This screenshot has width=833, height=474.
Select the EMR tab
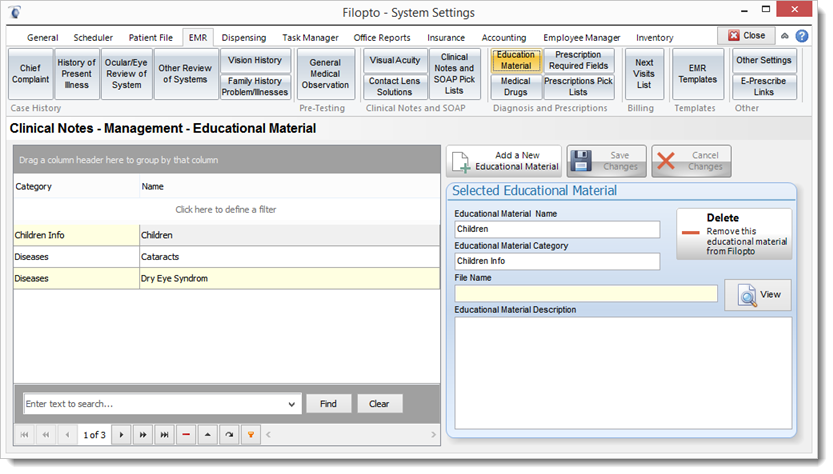(x=198, y=38)
